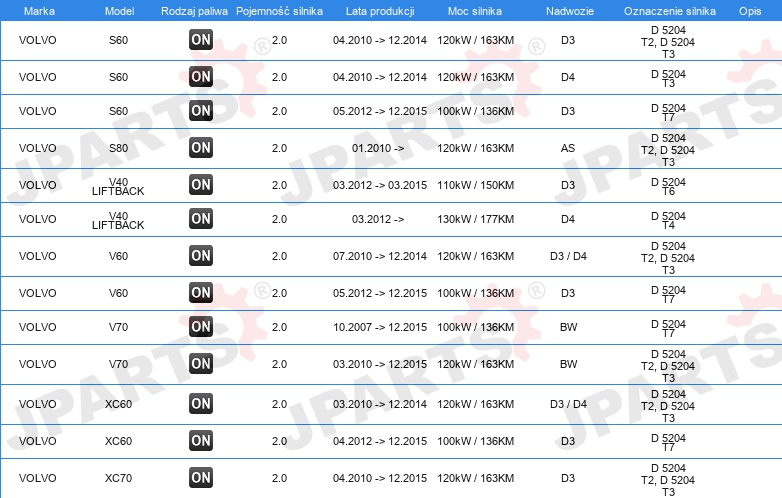The width and height of the screenshot is (782, 498).
Task: Select the 03.2012 -> open-ended date cell
Action: coord(378,219)
